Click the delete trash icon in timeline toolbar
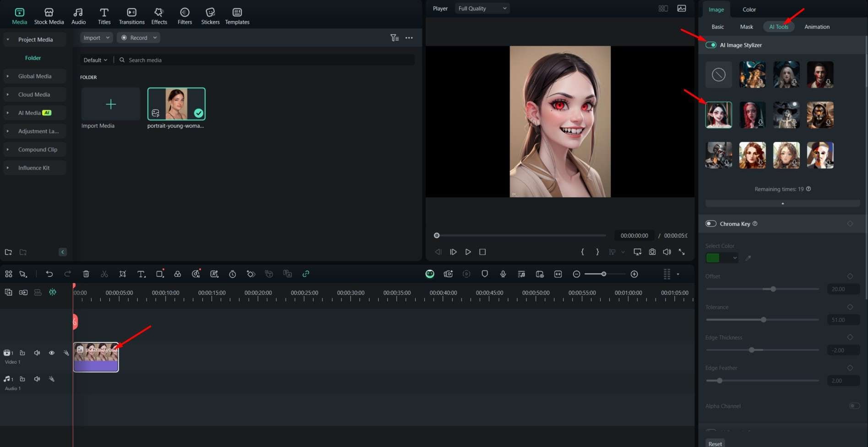The image size is (868, 447). 86,274
